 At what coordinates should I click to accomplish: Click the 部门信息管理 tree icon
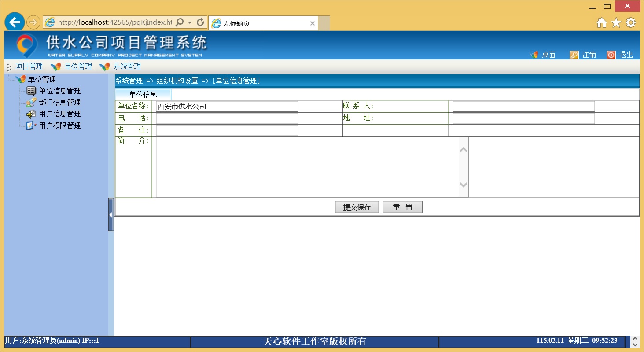click(31, 103)
